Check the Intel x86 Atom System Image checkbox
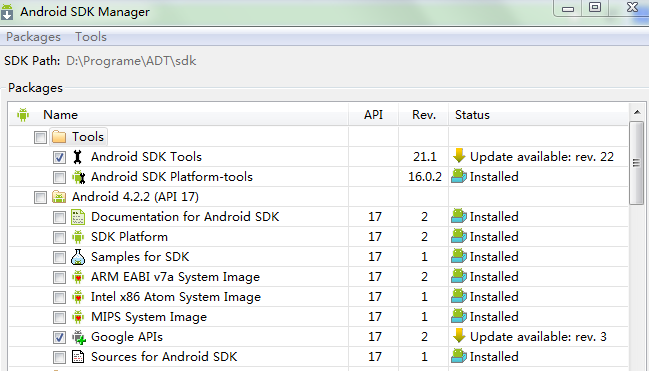The width and height of the screenshot is (649, 371). 59,297
